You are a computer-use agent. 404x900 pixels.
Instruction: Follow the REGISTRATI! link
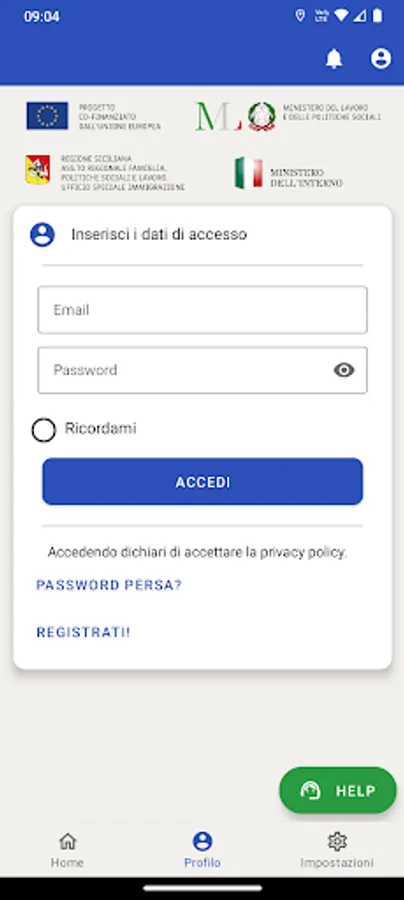pyautogui.click(x=83, y=633)
